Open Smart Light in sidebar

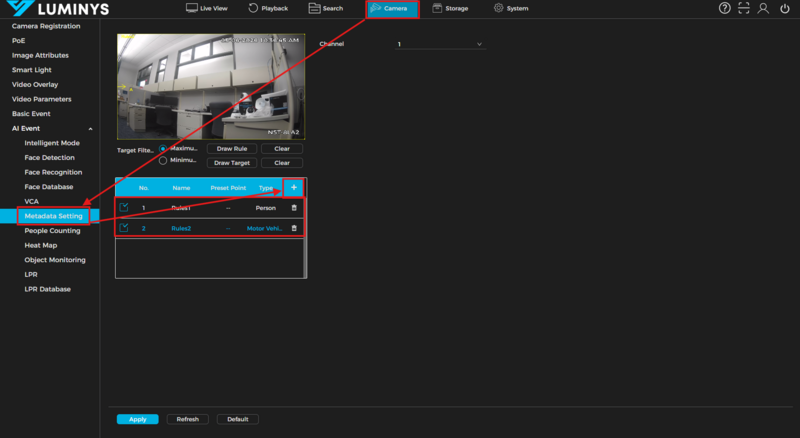(32, 70)
